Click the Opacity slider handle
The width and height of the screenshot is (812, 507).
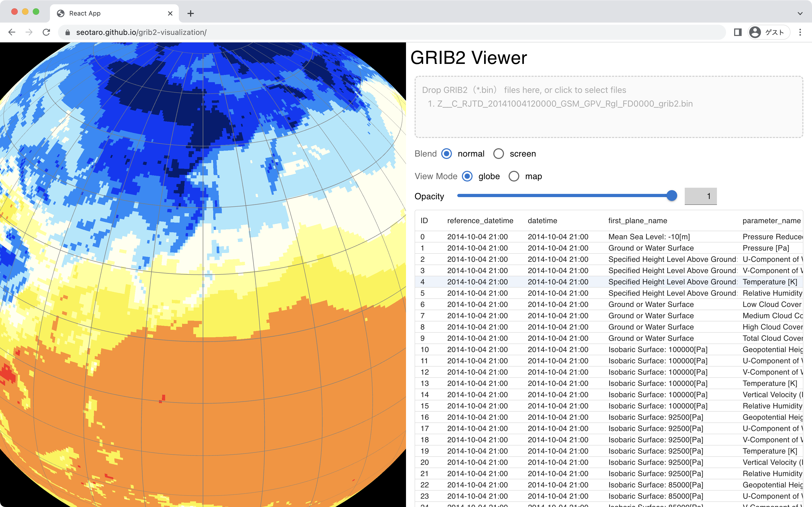click(672, 195)
